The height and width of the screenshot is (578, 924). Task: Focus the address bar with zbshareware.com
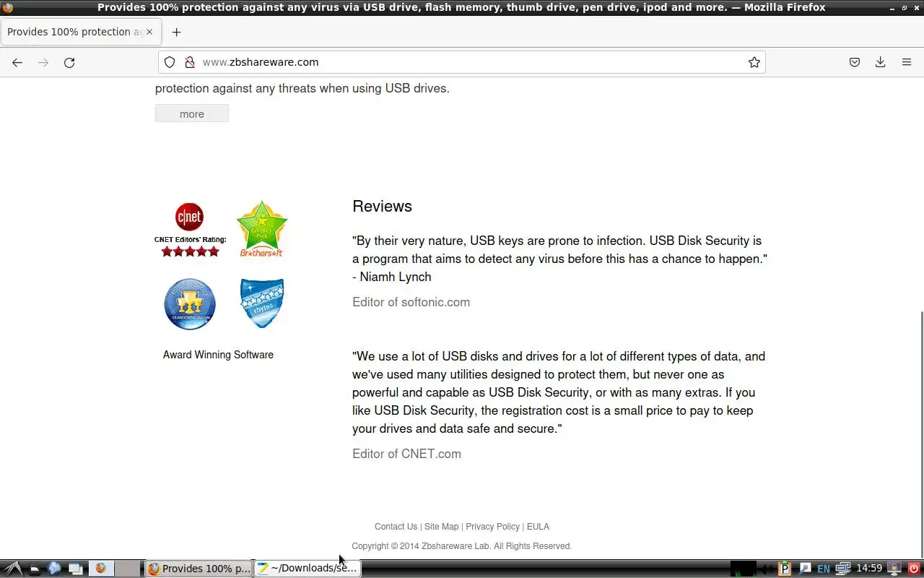point(462,62)
